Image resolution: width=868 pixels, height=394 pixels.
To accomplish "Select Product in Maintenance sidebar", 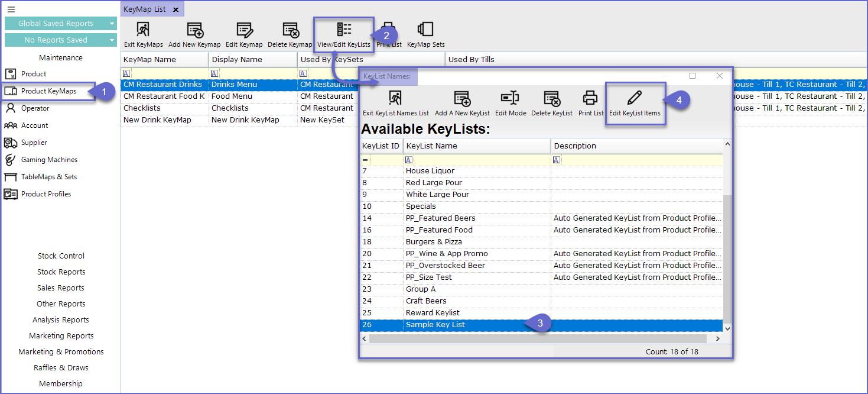I will (x=34, y=74).
